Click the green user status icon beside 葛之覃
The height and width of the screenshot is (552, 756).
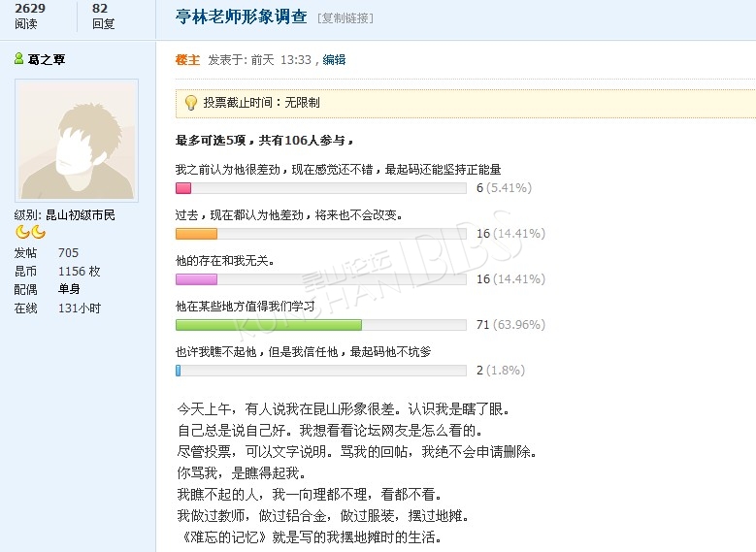click(x=18, y=59)
